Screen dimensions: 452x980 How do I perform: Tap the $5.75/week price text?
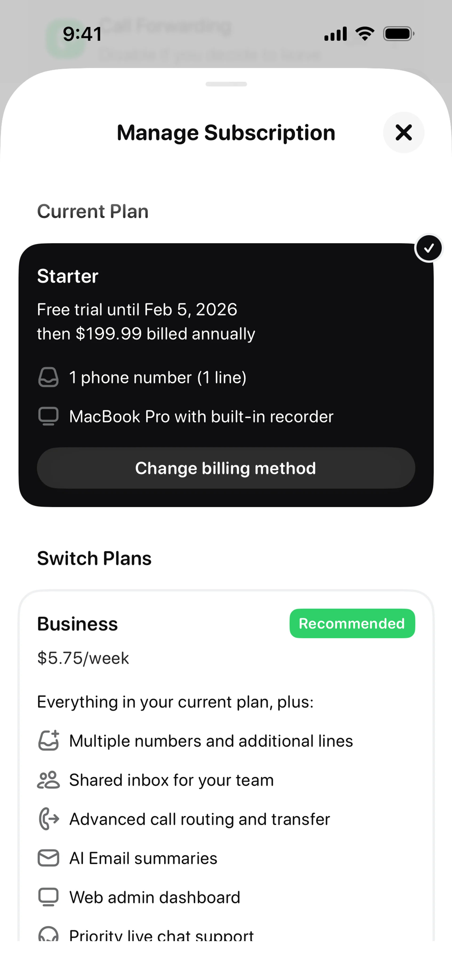(x=83, y=658)
